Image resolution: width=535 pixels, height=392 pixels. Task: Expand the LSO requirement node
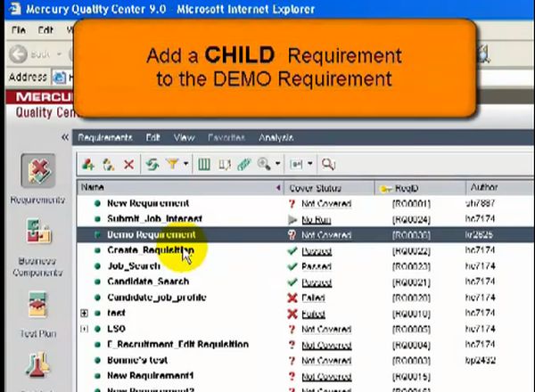pos(85,329)
